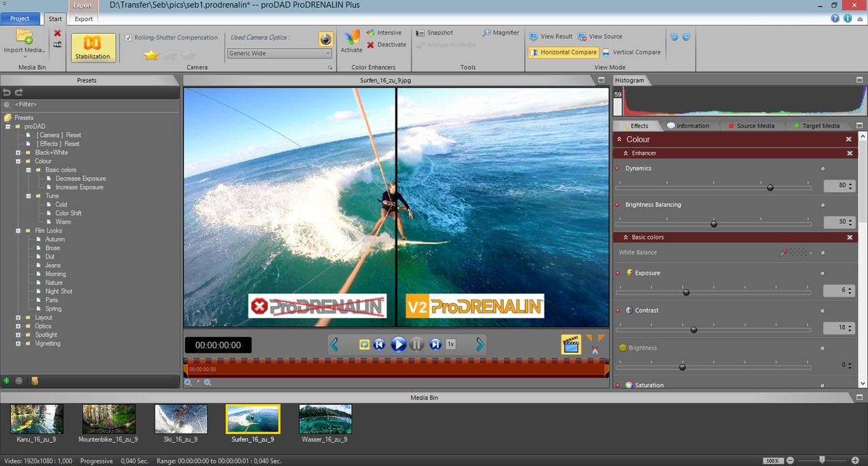868x466 pixels.
Task: Click the redo arrow in the ribbon
Action: [x=686, y=37]
